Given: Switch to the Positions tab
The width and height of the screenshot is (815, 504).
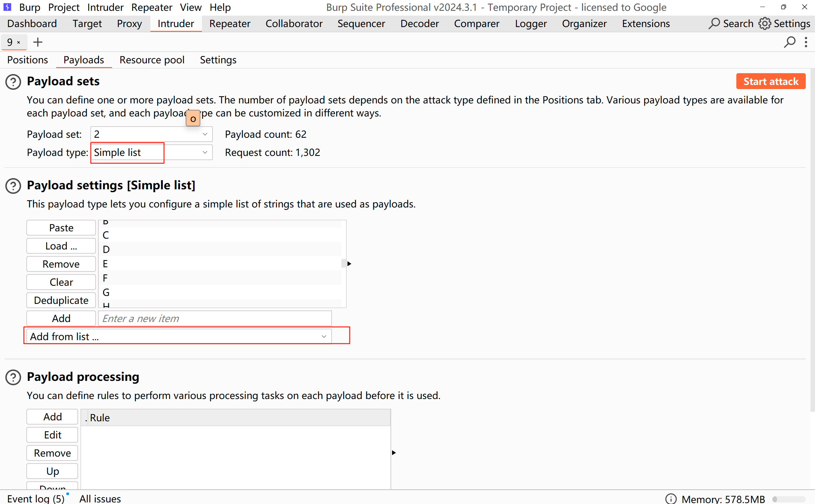Looking at the screenshot, I should [x=27, y=60].
